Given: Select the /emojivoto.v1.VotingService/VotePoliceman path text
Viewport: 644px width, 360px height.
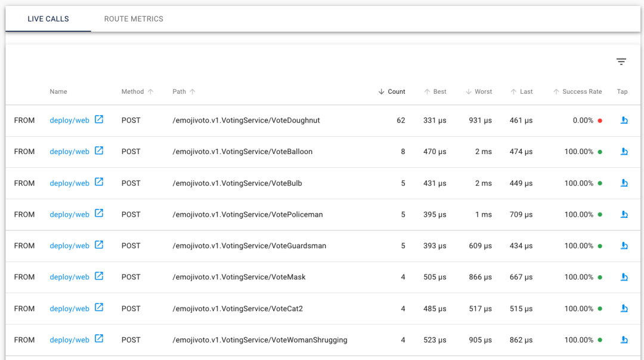Looking at the screenshot, I should coord(247,214).
